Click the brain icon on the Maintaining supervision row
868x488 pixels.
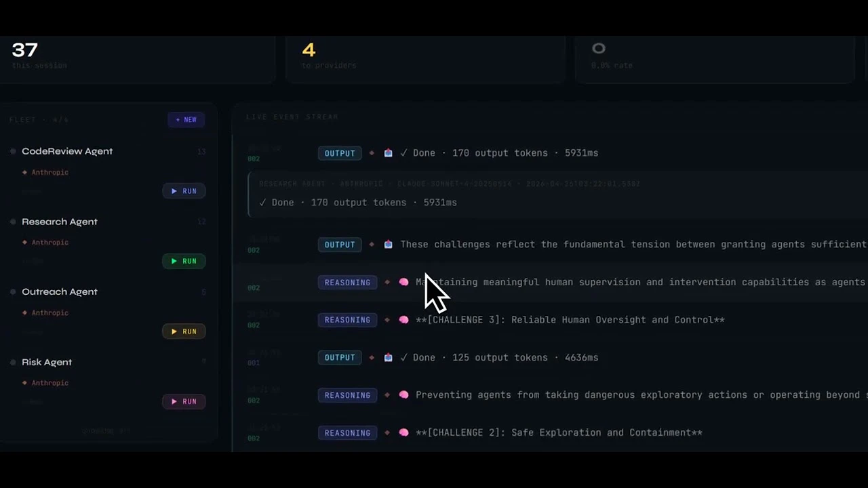click(x=403, y=282)
